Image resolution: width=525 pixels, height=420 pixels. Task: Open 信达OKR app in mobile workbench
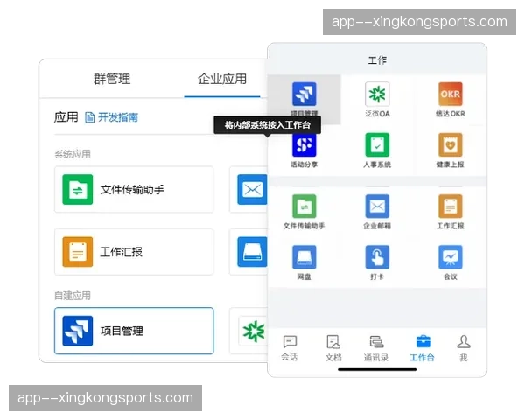[451, 99]
